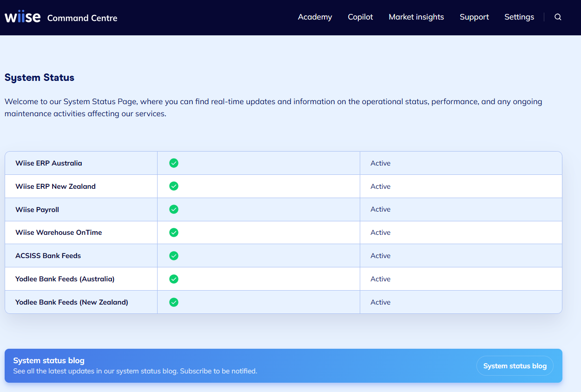The width and height of the screenshot is (581, 392).
Task: Click the check icon for Yodlee Bank Feeds (New Zealand)
Action: click(x=173, y=302)
